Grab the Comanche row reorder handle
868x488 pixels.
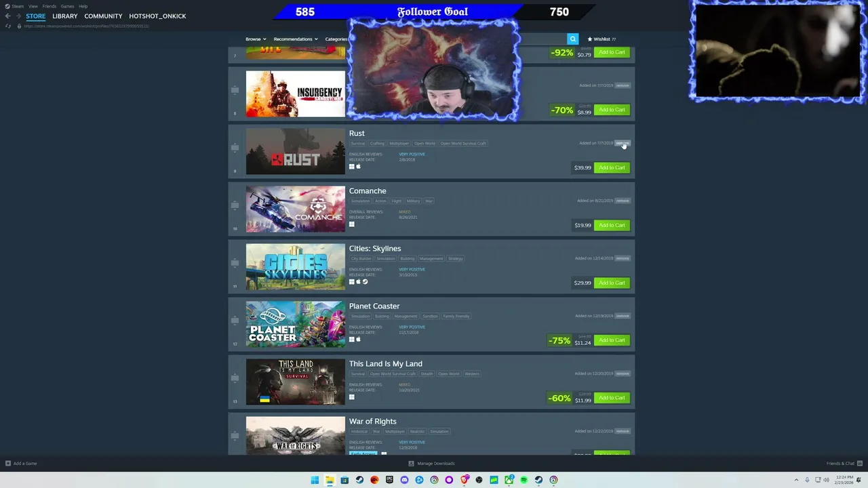point(235,205)
